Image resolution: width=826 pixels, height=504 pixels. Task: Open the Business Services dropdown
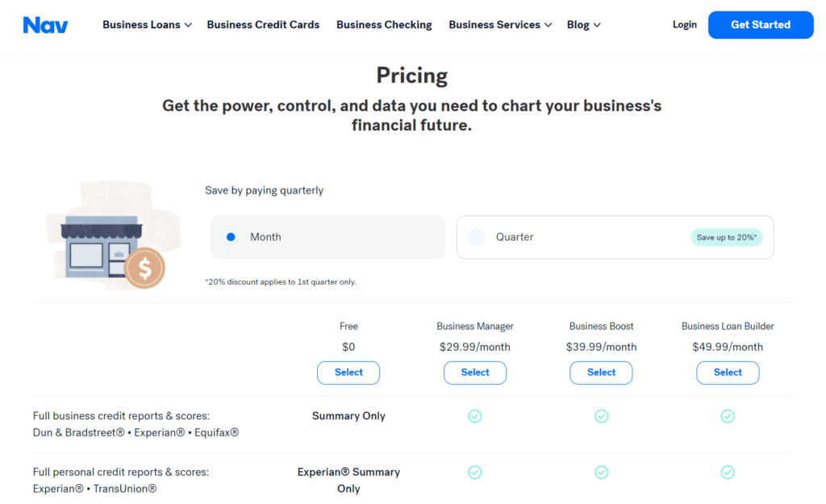coord(500,25)
